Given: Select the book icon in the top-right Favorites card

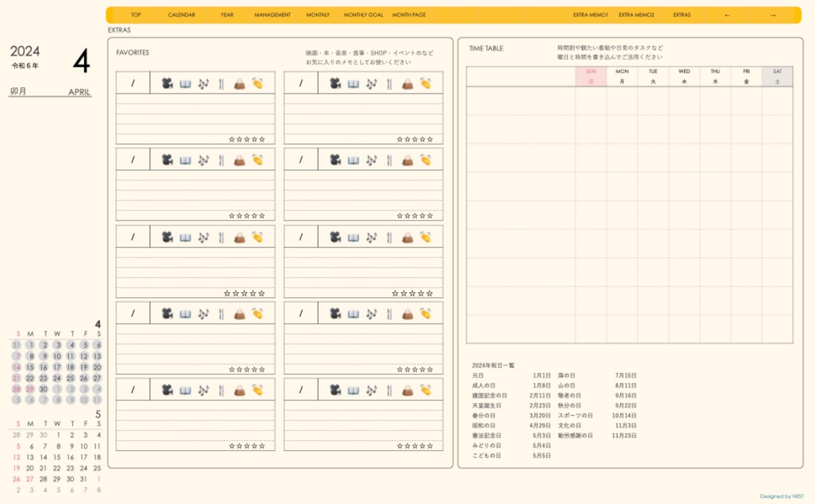Looking at the screenshot, I should [353, 83].
